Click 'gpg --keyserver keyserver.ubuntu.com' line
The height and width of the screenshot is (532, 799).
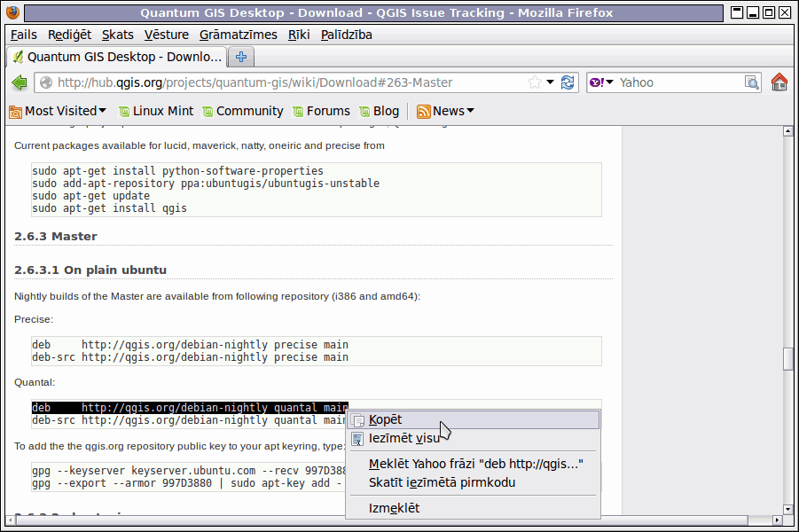189,470
